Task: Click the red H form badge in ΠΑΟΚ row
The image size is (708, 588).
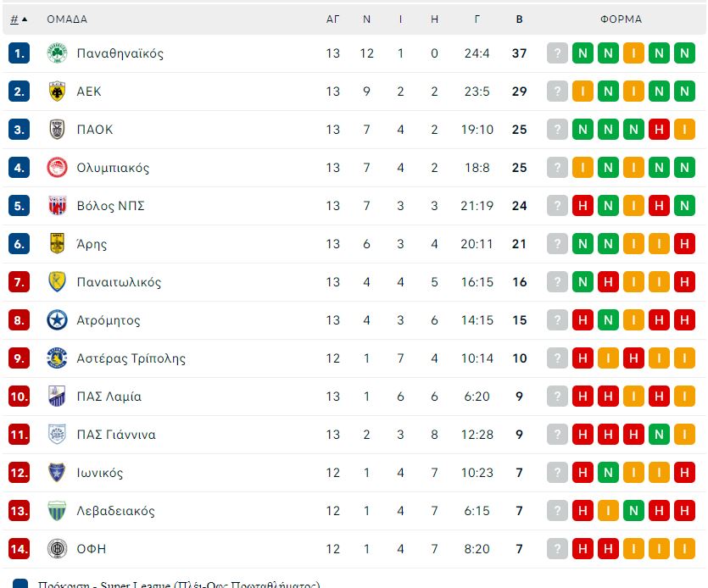Action: pos(659,130)
